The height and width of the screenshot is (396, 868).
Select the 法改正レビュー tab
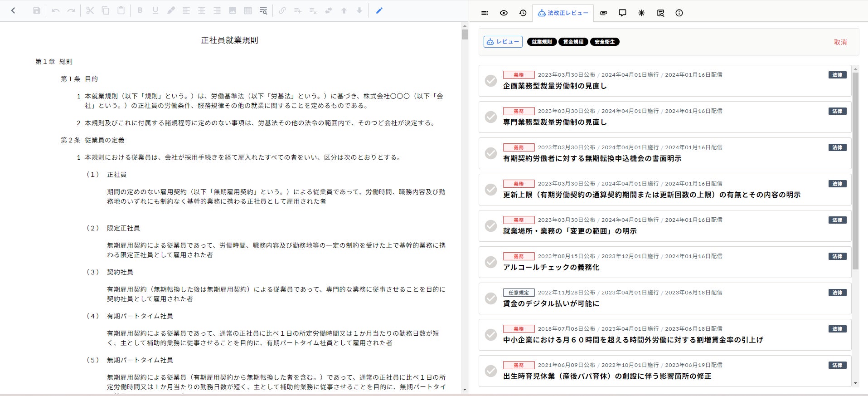(563, 13)
